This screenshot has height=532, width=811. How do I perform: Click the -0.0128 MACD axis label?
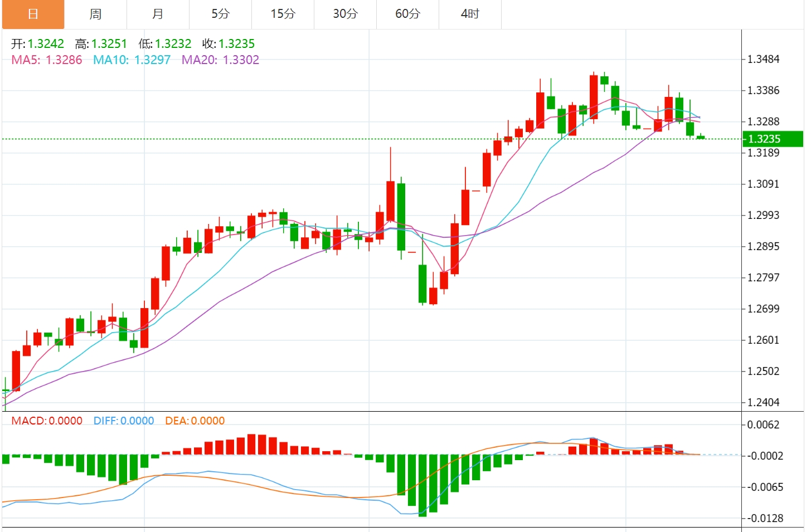(x=765, y=518)
